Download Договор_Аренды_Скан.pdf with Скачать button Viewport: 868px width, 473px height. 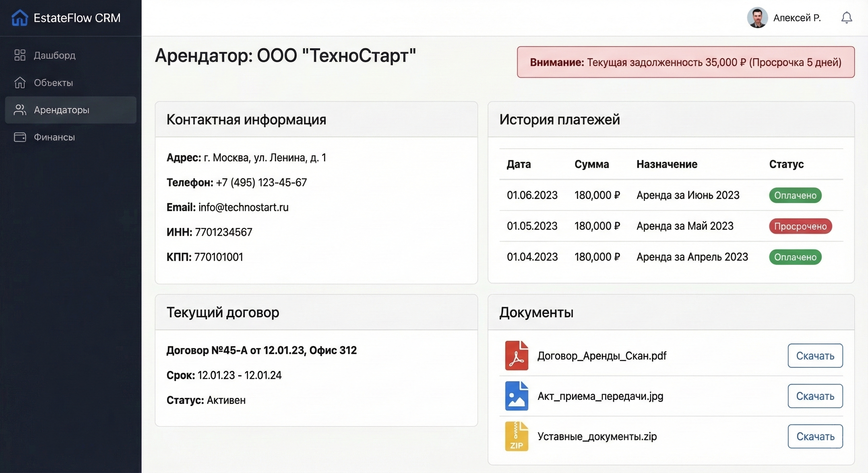[x=815, y=355]
